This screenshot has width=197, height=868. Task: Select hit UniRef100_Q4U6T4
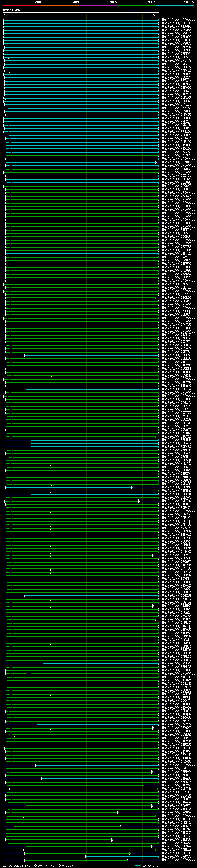tap(177, 826)
